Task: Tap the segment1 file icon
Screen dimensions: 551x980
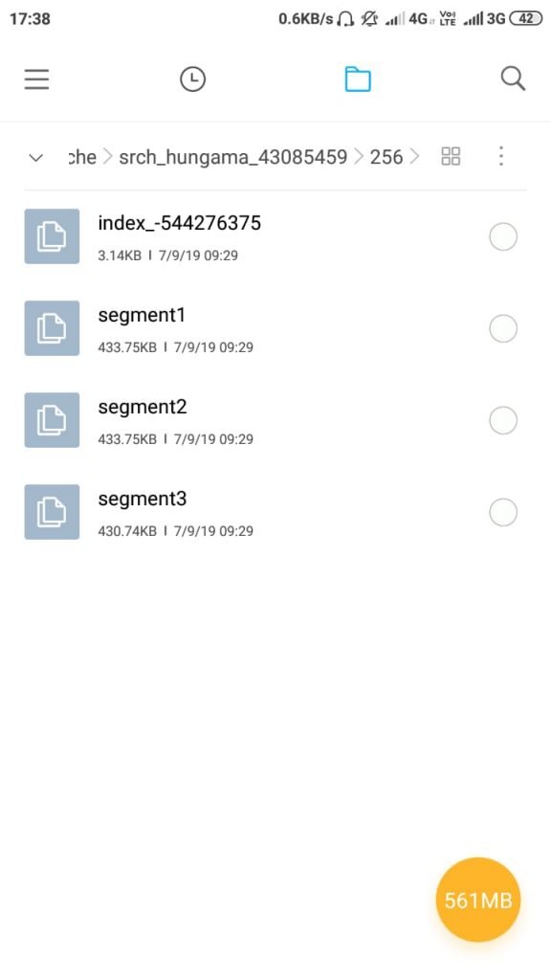Action: click(52, 328)
